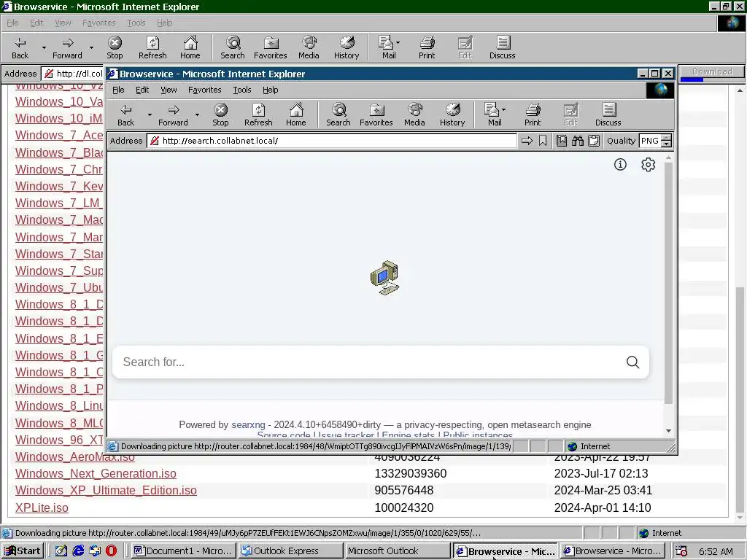The image size is (747, 560).
Task: Switch to Document1 - Microsoft Word taskbar button
Action: [x=182, y=551]
